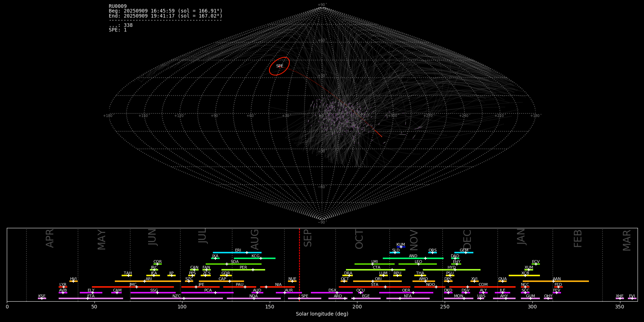Click the KUM shower label

(401, 245)
